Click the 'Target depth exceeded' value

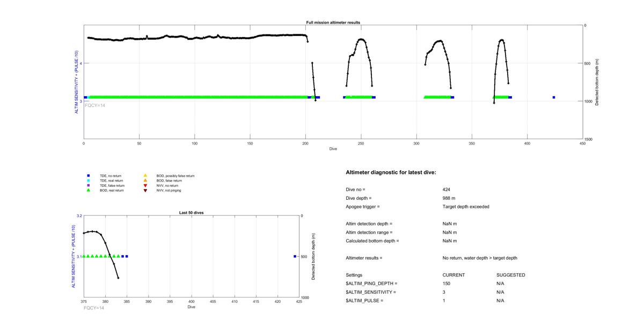coord(466,207)
